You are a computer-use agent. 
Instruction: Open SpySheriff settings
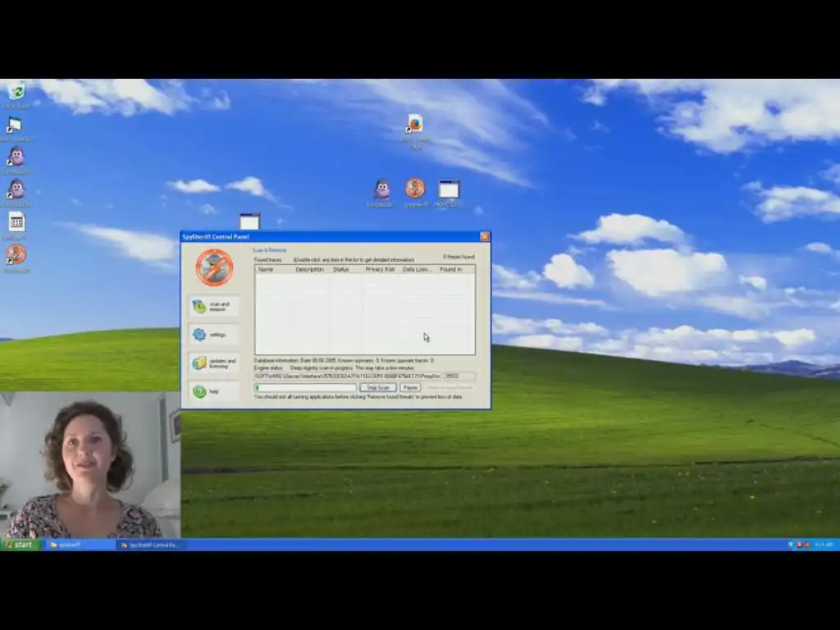click(214, 335)
